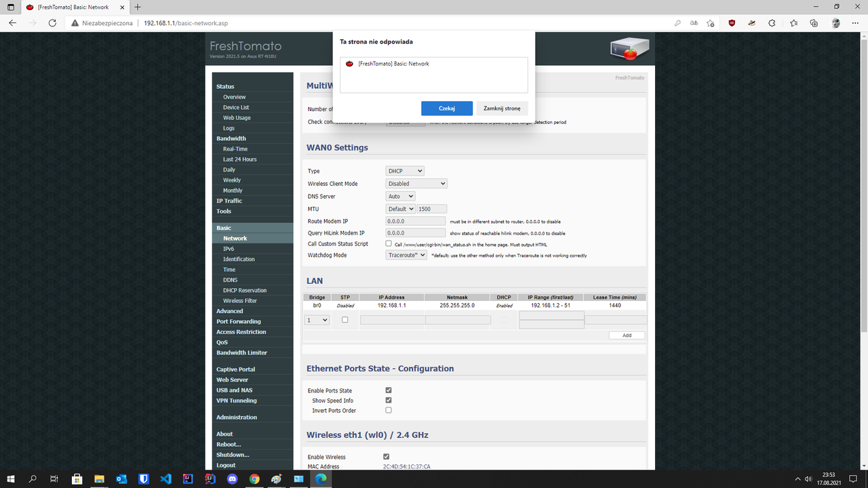Open Administration section
Viewport: 868px width, 488px height.
pyautogui.click(x=237, y=418)
